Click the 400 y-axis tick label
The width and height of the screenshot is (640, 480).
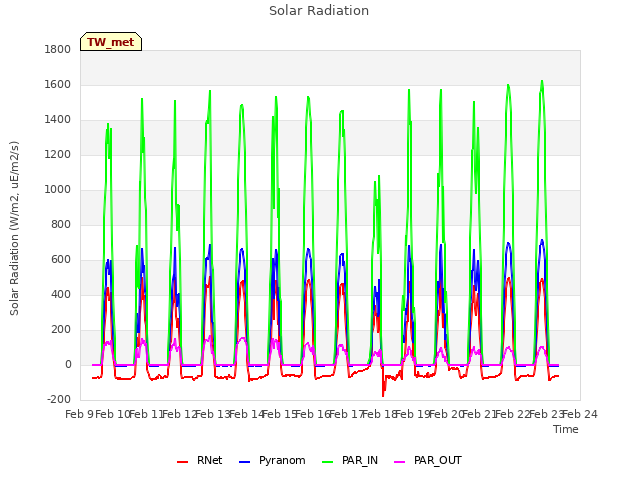click(x=61, y=294)
